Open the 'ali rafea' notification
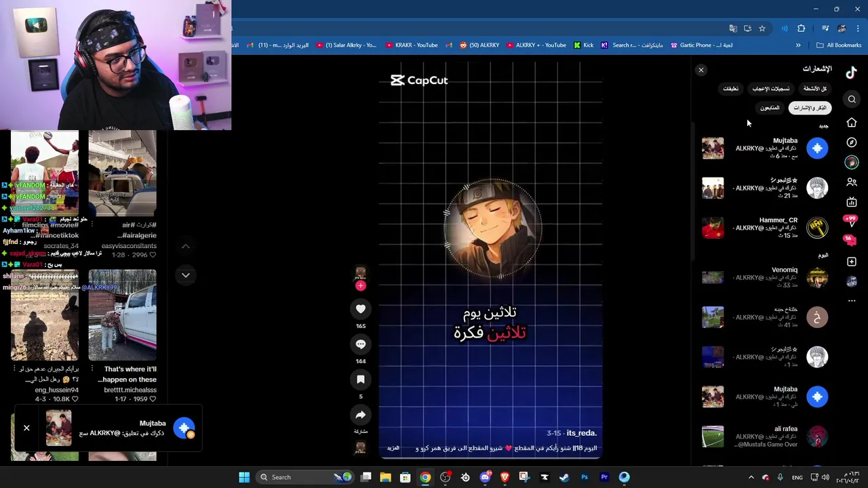 (765, 436)
